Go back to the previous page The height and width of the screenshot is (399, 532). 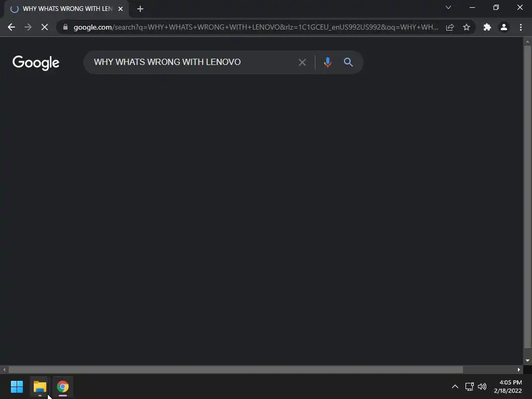(x=11, y=27)
